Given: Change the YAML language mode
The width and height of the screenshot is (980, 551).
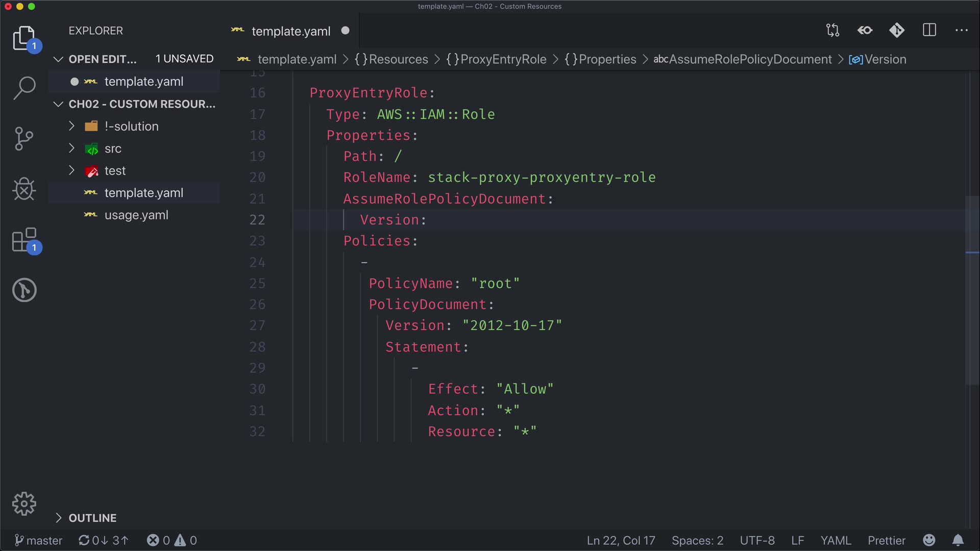Looking at the screenshot, I should point(836,540).
